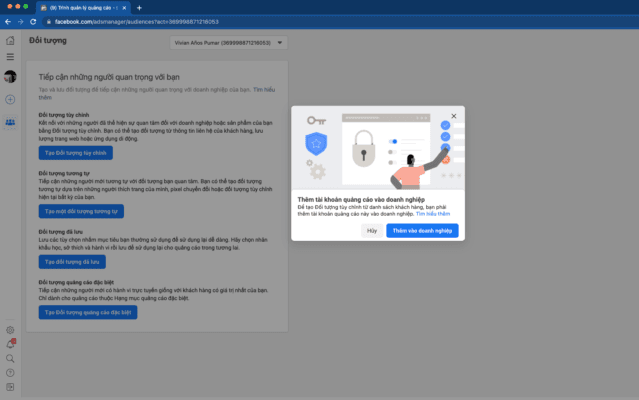Click Tạo Đối tượng tùy chỉnh button

click(74, 153)
